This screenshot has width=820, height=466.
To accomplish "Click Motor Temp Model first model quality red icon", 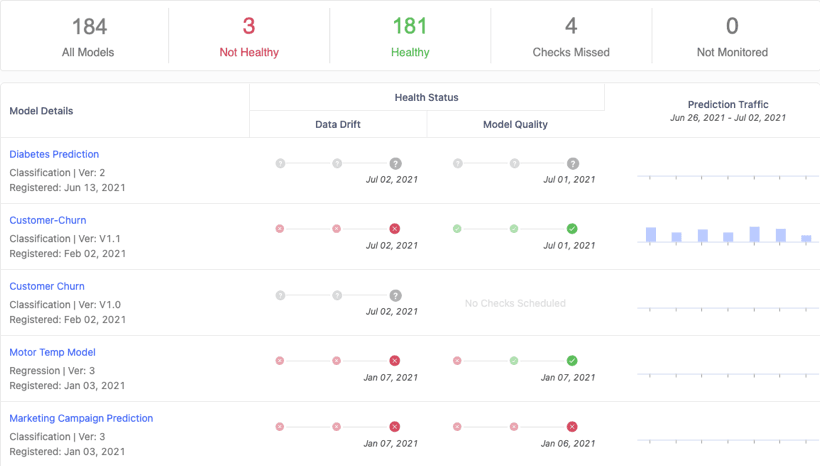I will coord(457,360).
